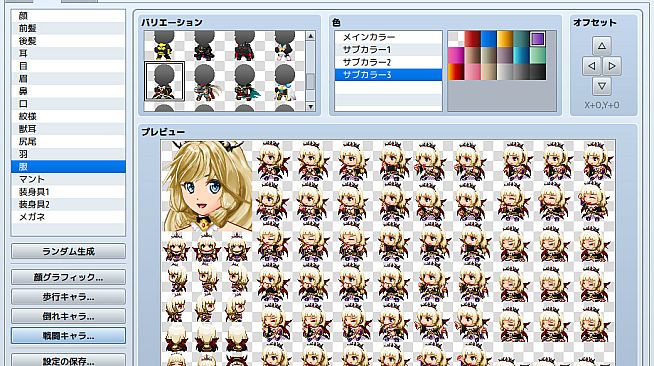Pick the dark teal color swatch
The height and width of the screenshot is (366, 654).
point(521,39)
